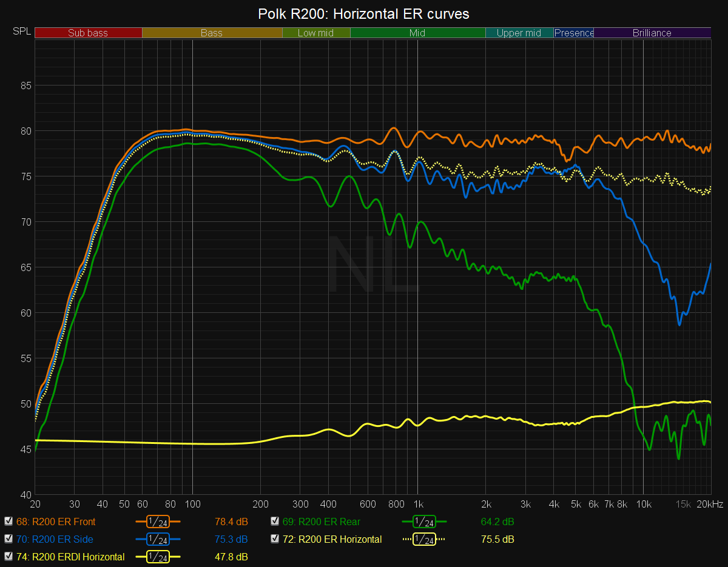Click the Brilliance band label
This screenshot has height=567, width=728.
click(652, 33)
